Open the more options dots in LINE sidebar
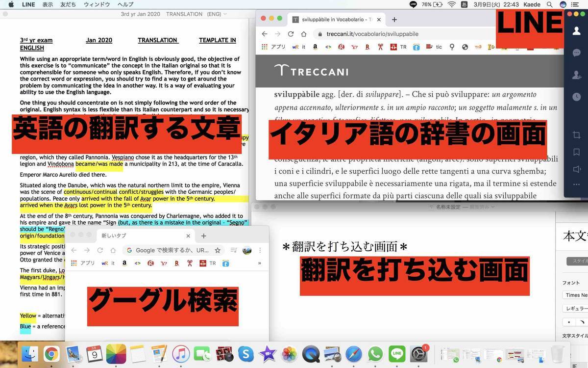 click(577, 185)
